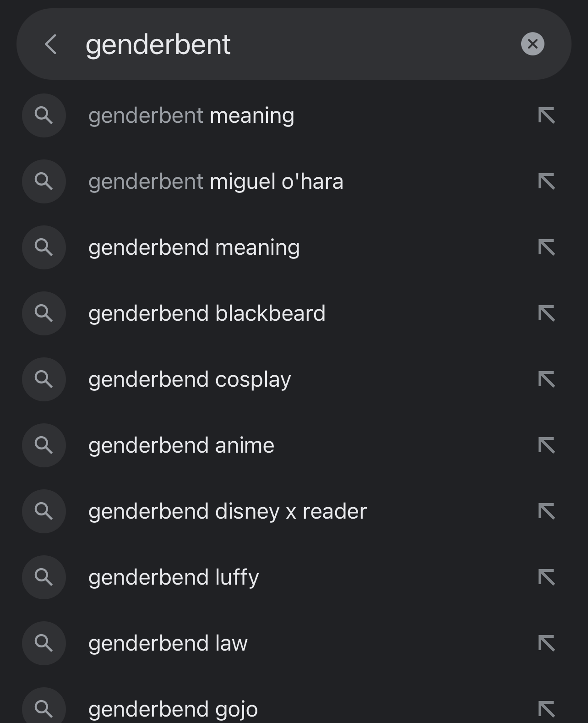Open the suggestion 'genderbend luffy'

coord(174,577)
